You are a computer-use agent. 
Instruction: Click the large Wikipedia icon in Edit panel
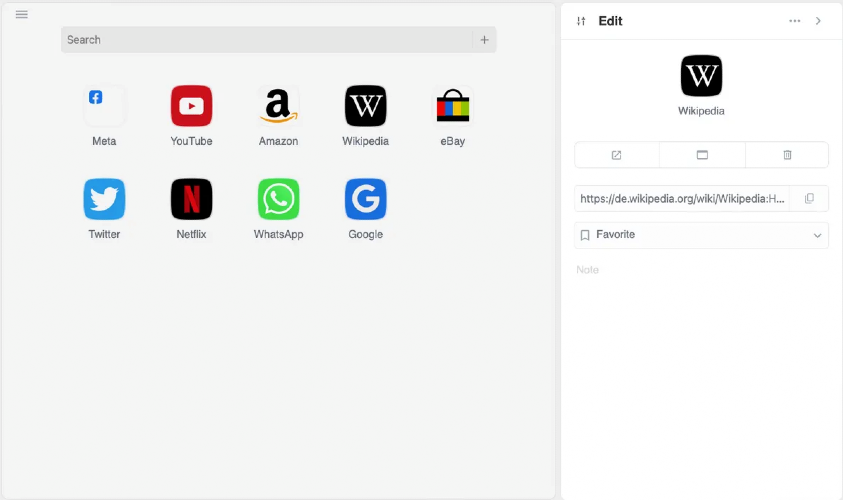click(701, 76)
